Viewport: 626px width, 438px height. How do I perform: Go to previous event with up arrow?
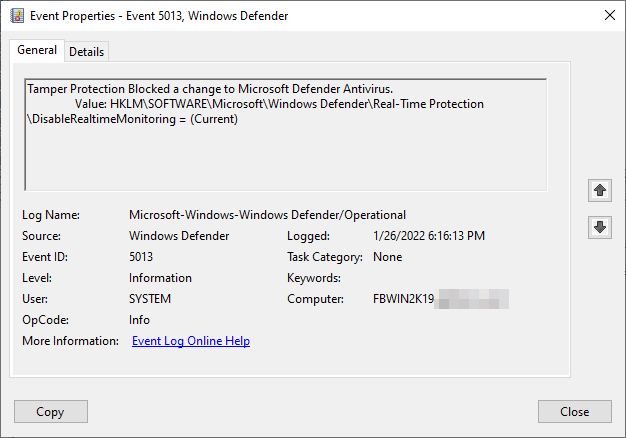(600, 190)
